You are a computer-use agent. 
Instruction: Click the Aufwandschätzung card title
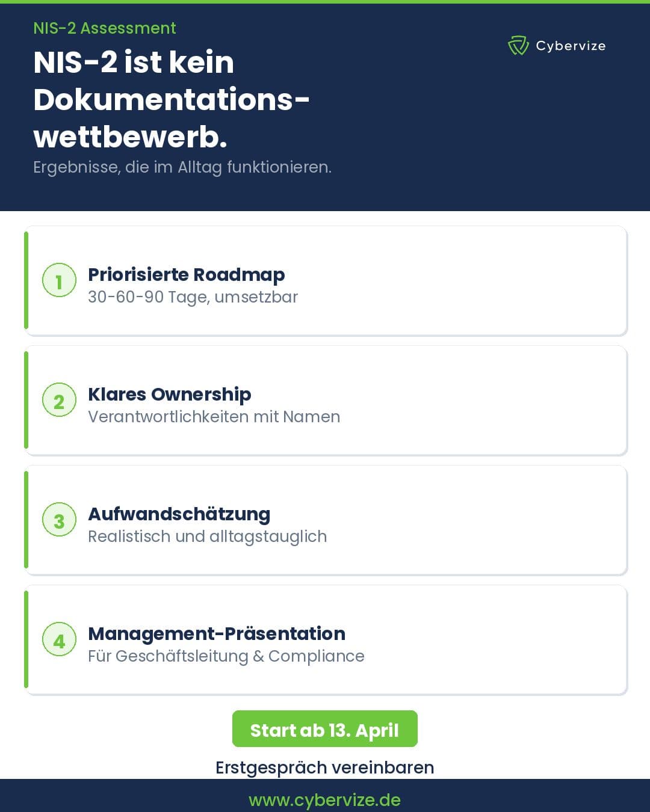click(x=179, y=514)
